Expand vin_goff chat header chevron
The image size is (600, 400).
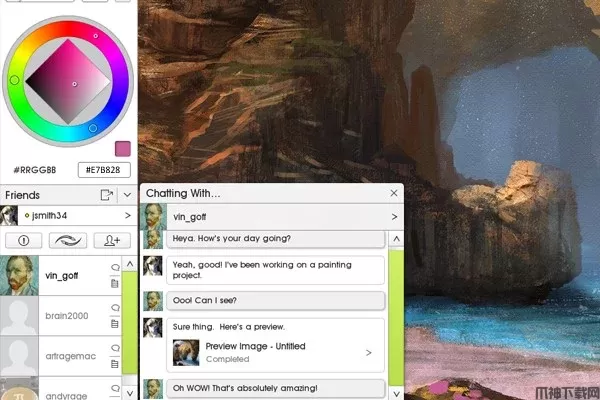395,217
